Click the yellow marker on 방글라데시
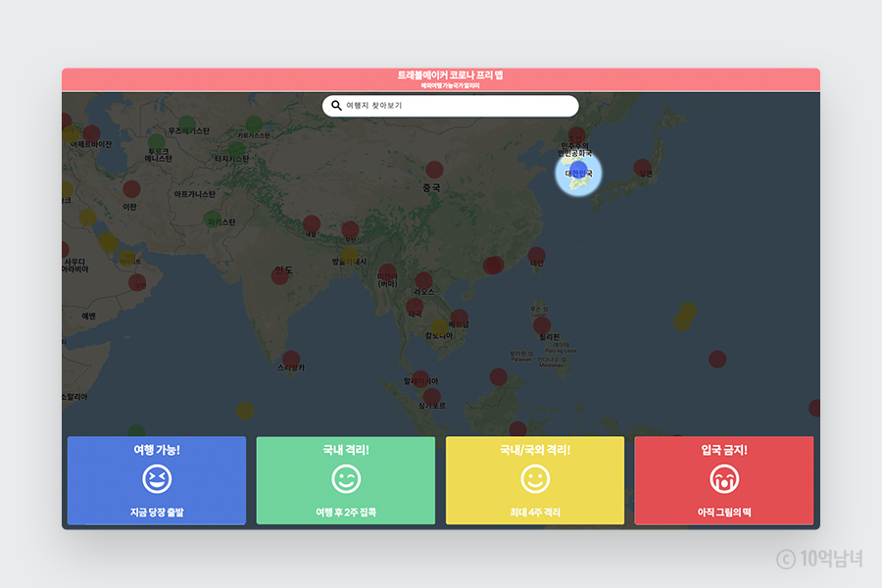Viewport: 882px width, 588px height. tap(349, 256)
